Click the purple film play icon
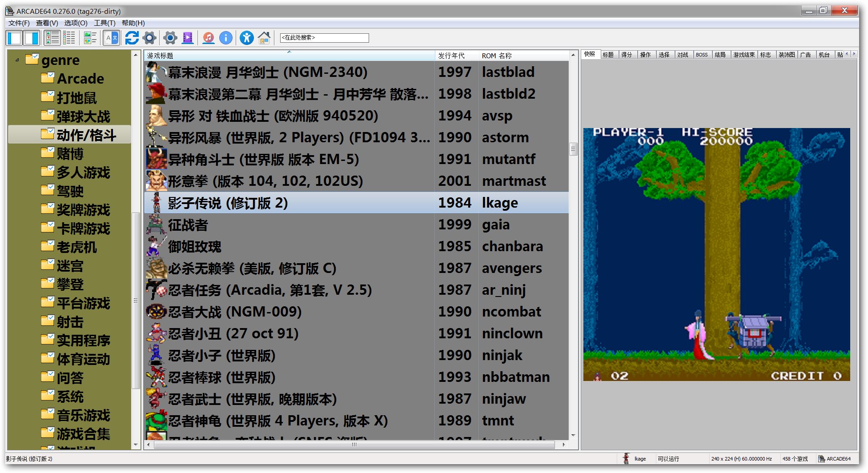868x473 pixels. pyautogui.click(x=188, y=38)
